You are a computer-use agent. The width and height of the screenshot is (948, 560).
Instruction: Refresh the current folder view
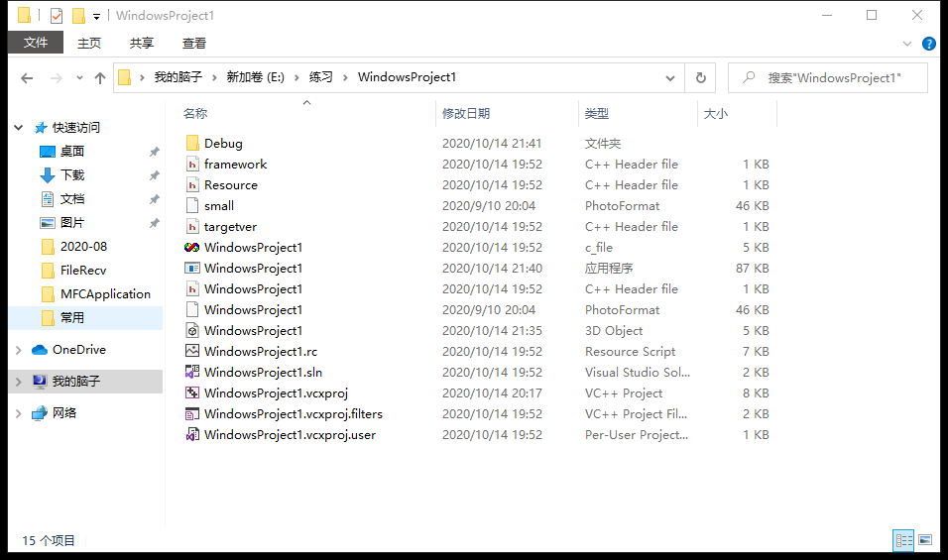coord(701,78)
